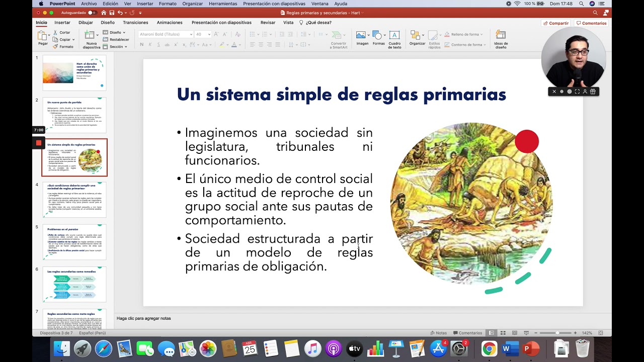Switch to reading view
The height and width of the screenshot is (362, 644).
[514, 333]
